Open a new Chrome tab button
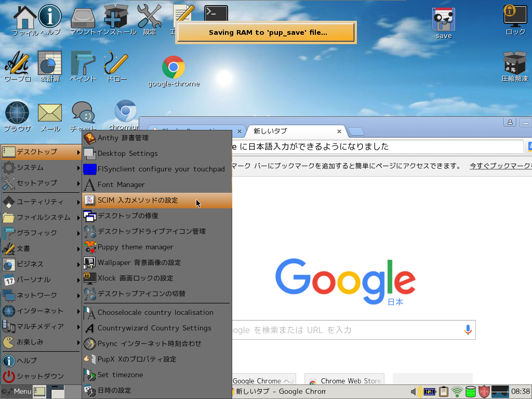 356,131
